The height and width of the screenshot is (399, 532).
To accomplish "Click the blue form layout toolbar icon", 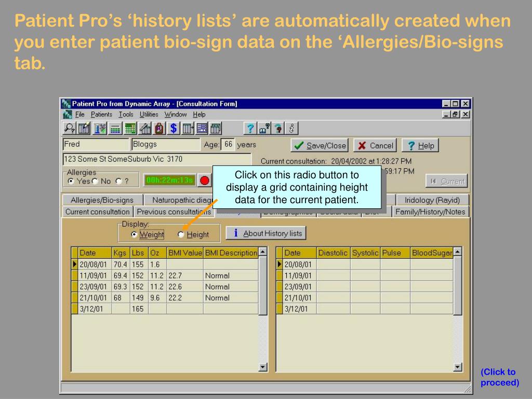I will tap(202, 128).
